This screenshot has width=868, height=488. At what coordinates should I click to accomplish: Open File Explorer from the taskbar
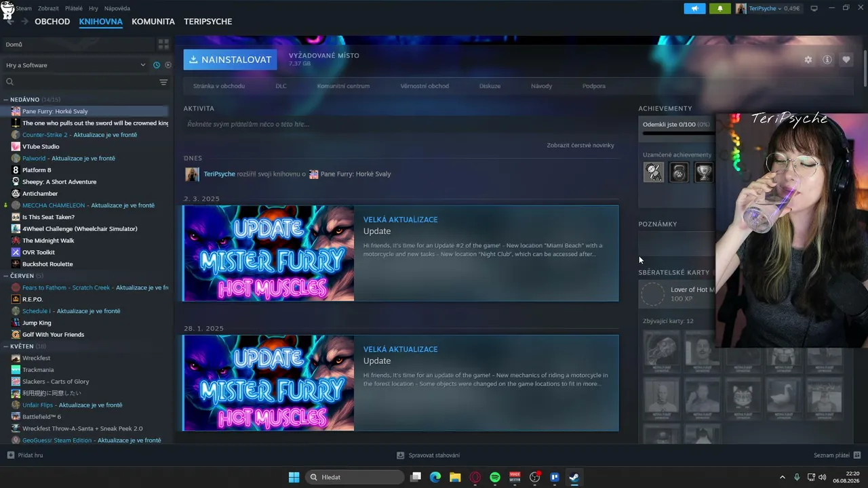[x=455, y=477]
